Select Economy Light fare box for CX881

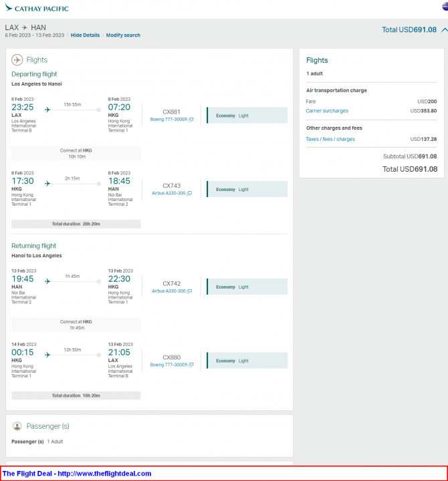247,116
